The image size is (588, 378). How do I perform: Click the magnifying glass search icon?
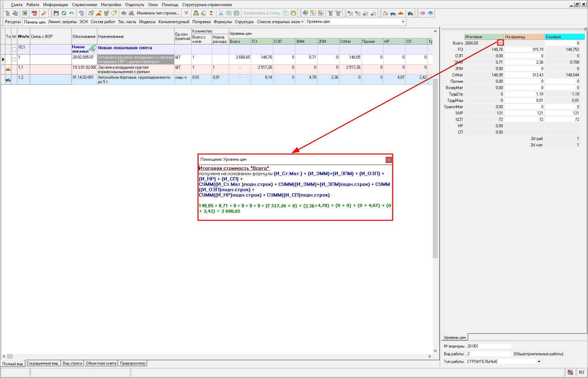pos(43,13)
